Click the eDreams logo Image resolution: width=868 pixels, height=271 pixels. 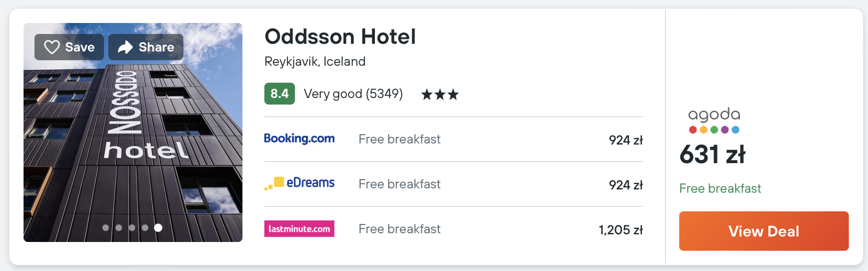(x=299, y=183)
